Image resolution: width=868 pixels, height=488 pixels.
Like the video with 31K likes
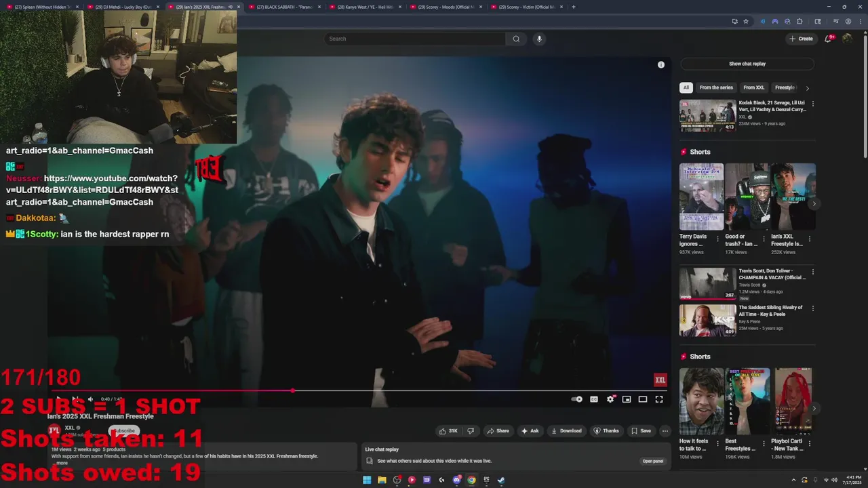[448, 430]
